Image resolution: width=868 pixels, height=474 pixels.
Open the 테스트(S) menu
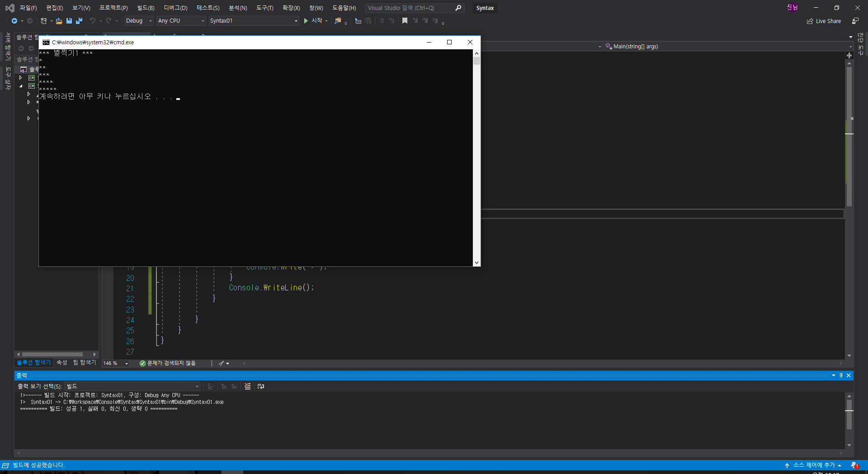pos(208,8)
